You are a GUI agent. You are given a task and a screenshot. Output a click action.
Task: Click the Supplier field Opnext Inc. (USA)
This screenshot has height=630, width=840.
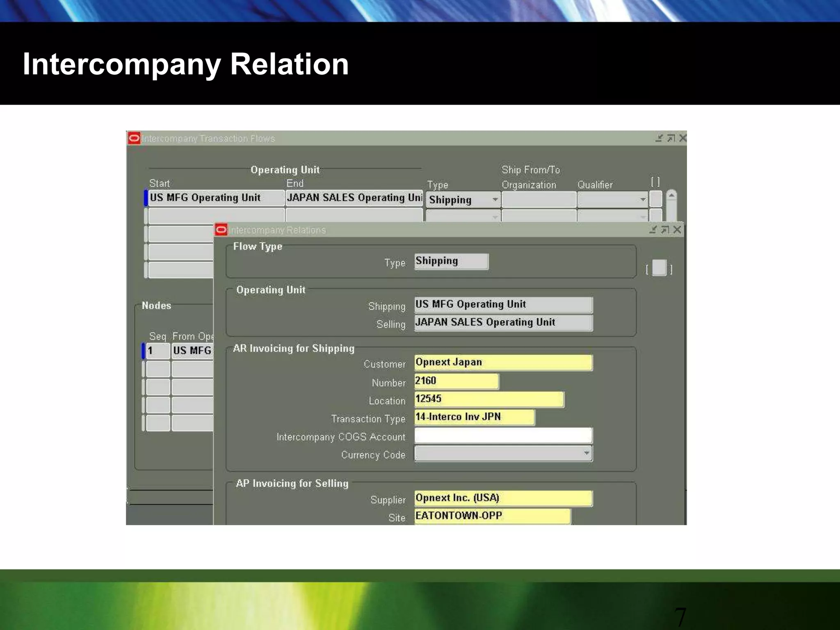click(504, 498)
